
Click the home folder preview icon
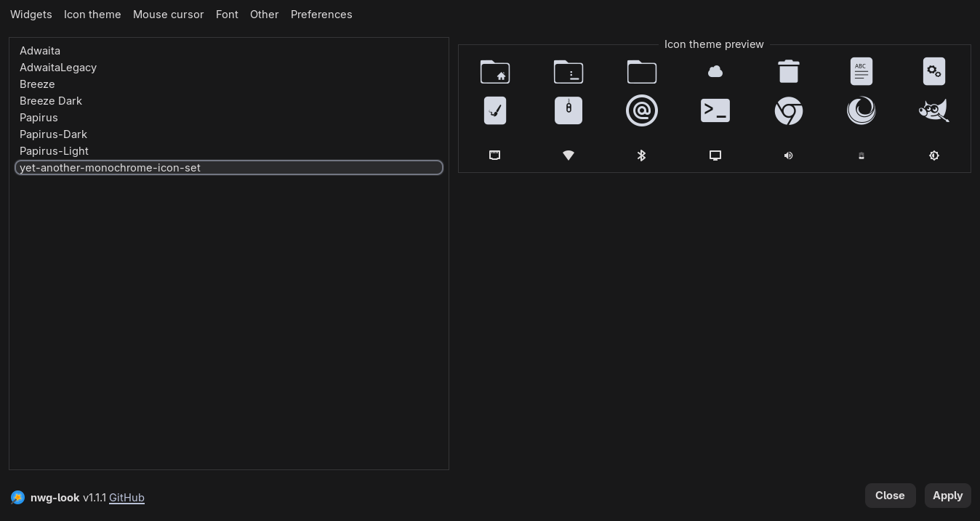point(495,72)
